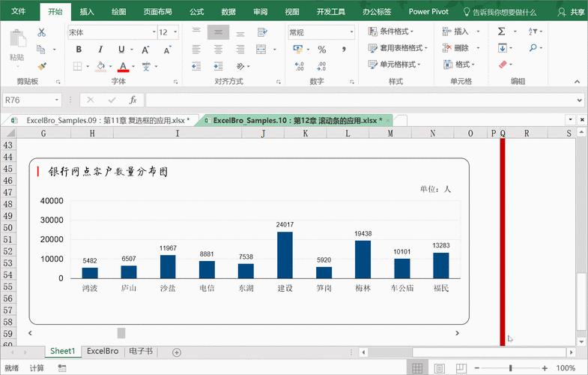The width and height of the screenshot is (588, 375).
Task: Click the zoom slider handle
Action: coord(510,368)
